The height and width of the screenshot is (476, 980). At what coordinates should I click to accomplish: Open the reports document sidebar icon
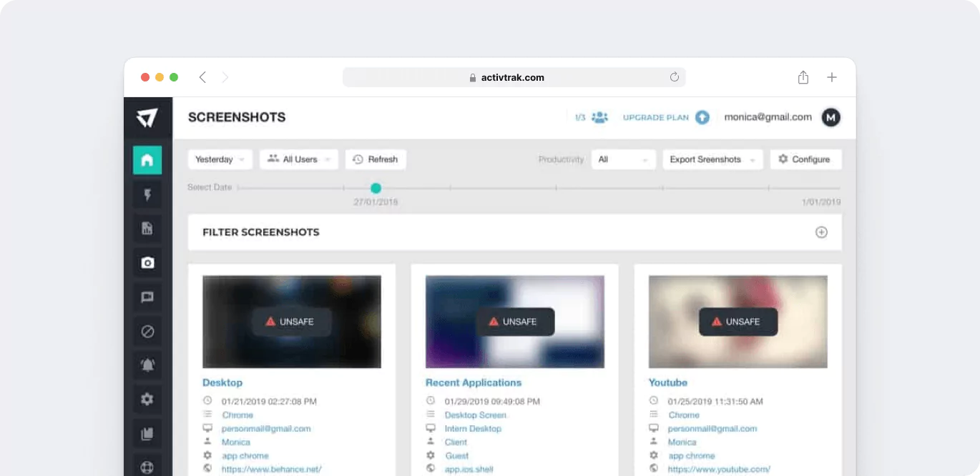147,229
